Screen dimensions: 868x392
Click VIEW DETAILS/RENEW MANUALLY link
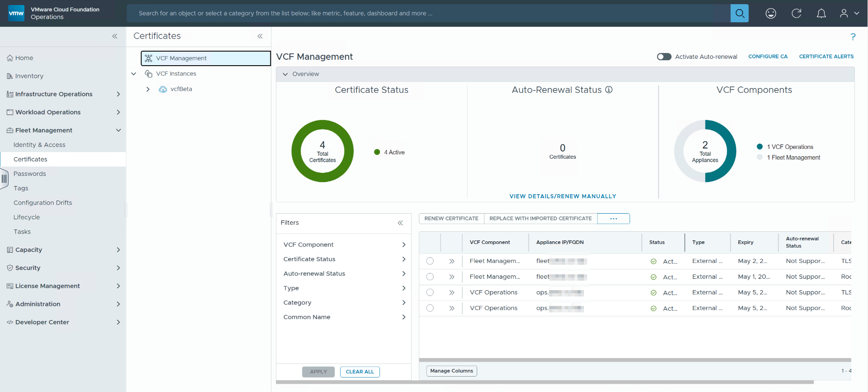coord(563,196)
